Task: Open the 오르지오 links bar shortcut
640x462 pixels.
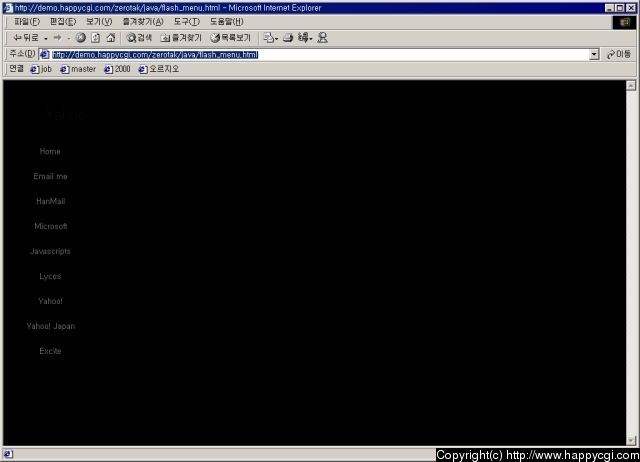Action: (159, 69)
